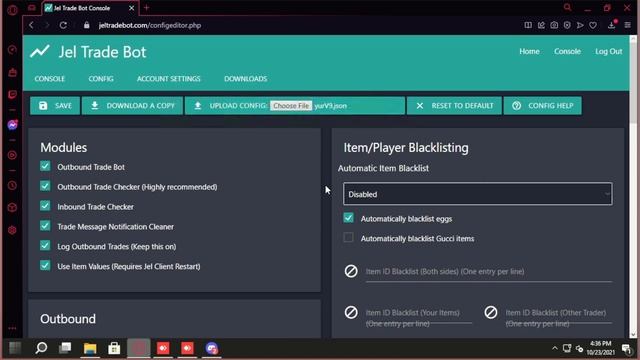Open Microsoft Store from taskbar
The image size is (640, 360).
114,348
